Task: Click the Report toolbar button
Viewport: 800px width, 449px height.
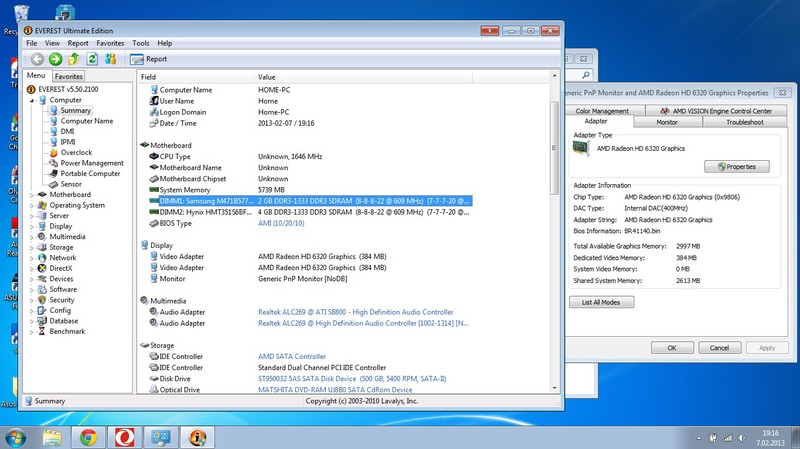Action: click(148, 59)
